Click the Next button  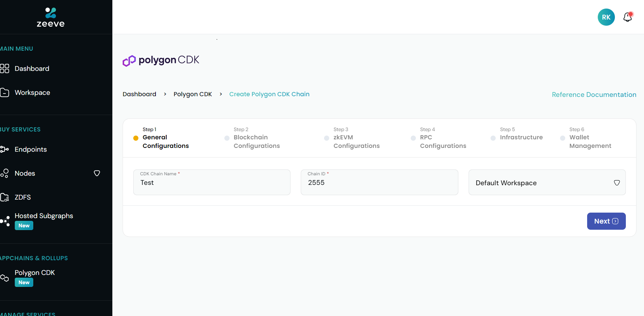point(606,221)
